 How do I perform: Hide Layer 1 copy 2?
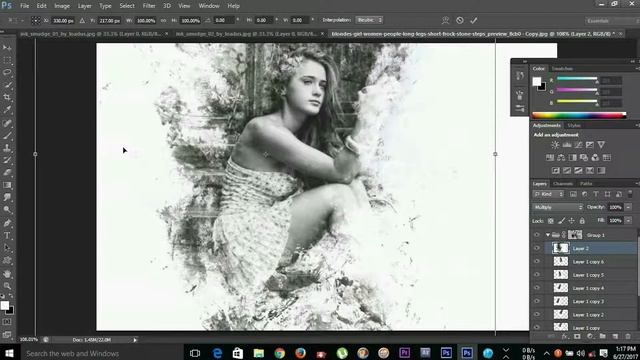coord(537,314)
